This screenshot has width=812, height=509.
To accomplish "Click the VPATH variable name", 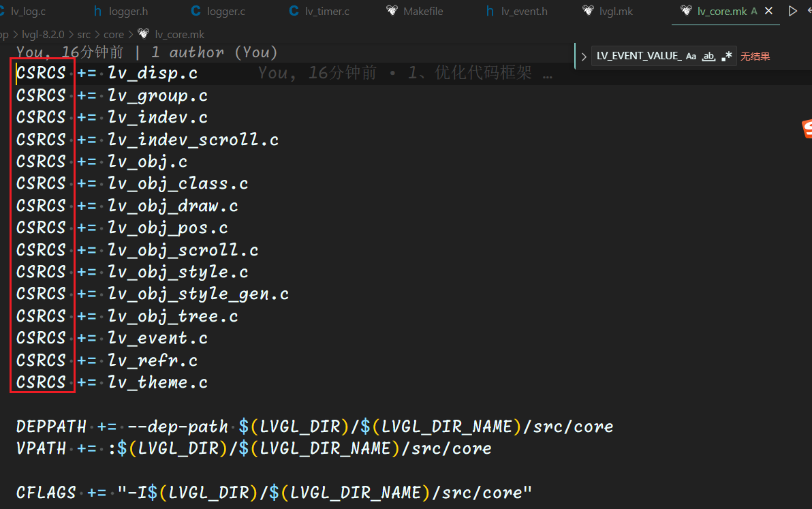I will [x=41, y=448].
